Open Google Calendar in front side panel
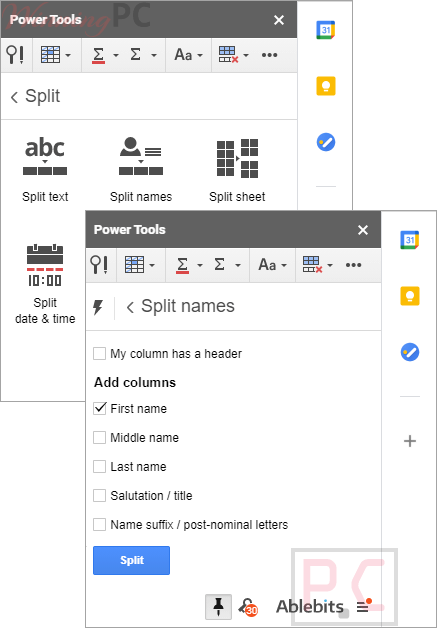This screenshot has height=628, width=437. pos(410,240)
